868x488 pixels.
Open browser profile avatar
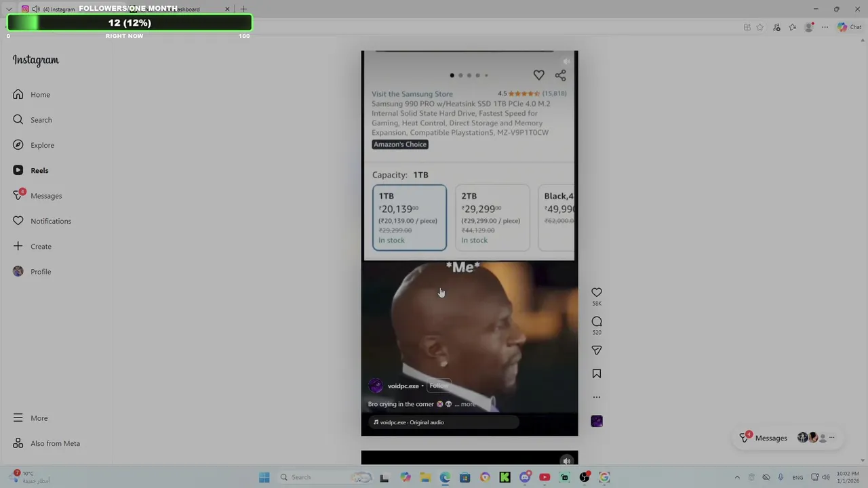[x=808, y=27]
